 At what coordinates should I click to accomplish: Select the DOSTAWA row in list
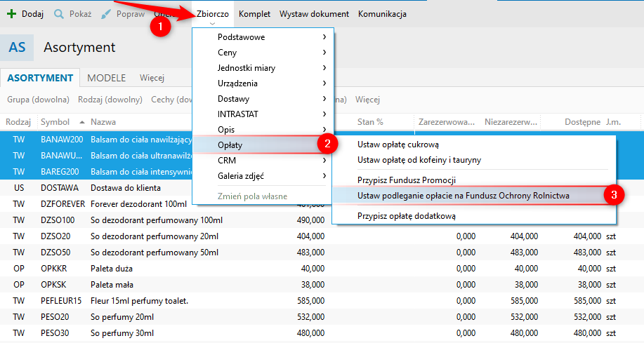point(140,188)
